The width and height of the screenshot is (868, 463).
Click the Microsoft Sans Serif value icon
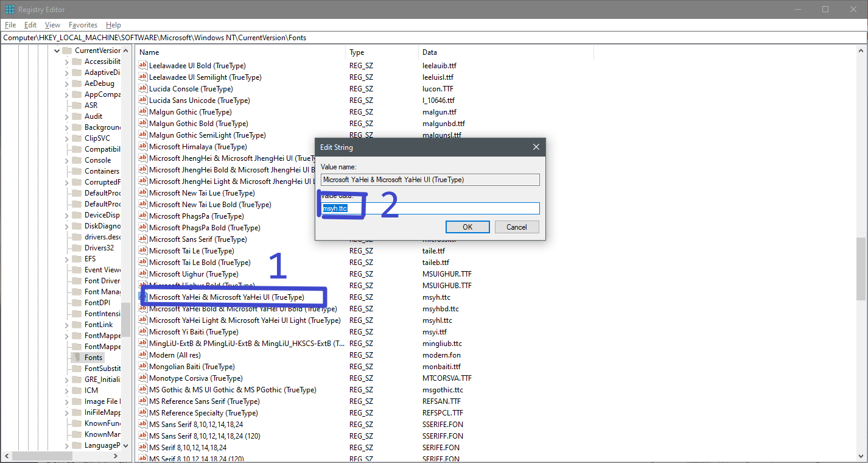[143, 239]
